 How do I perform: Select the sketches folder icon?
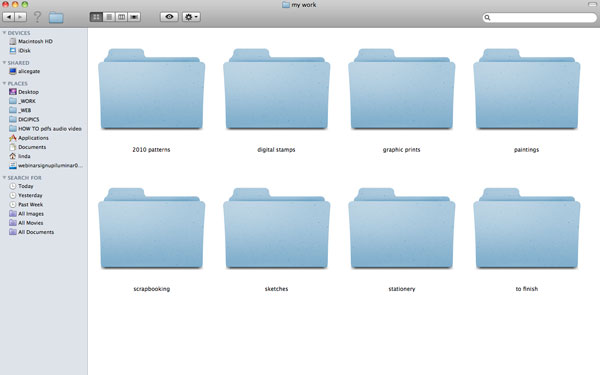(x=277, y=228)
